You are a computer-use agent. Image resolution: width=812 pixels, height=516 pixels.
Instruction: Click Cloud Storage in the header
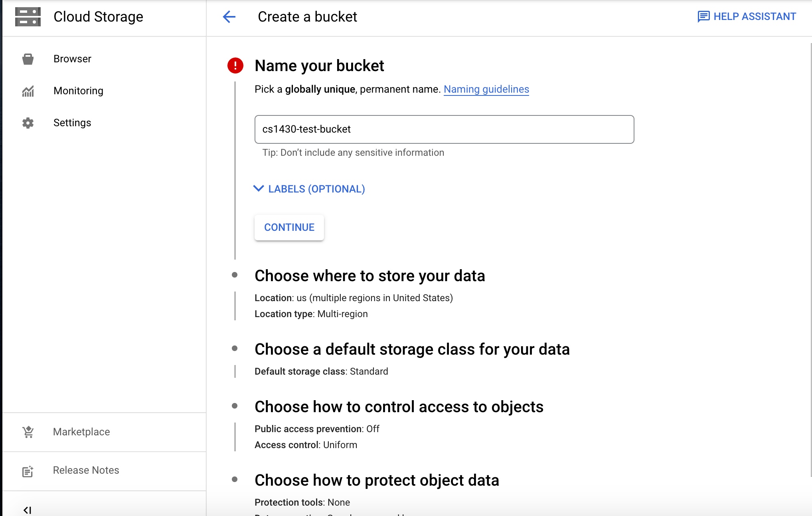tap(98, 17)
